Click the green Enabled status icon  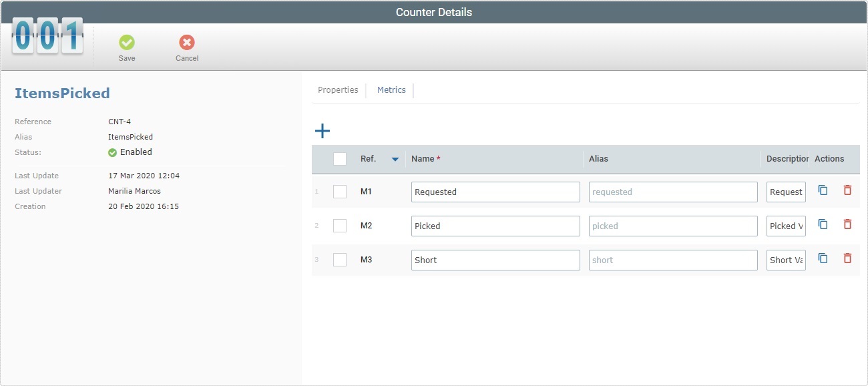112,152
